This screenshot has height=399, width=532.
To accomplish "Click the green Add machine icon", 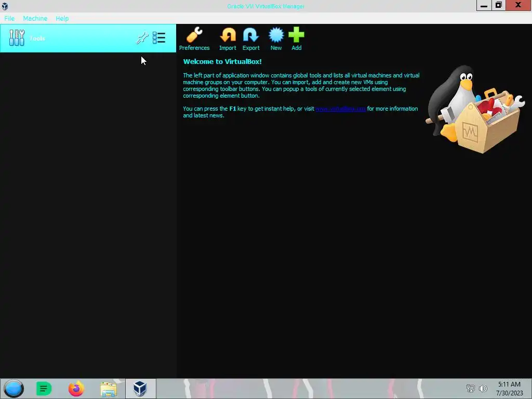I will (296, 39).
